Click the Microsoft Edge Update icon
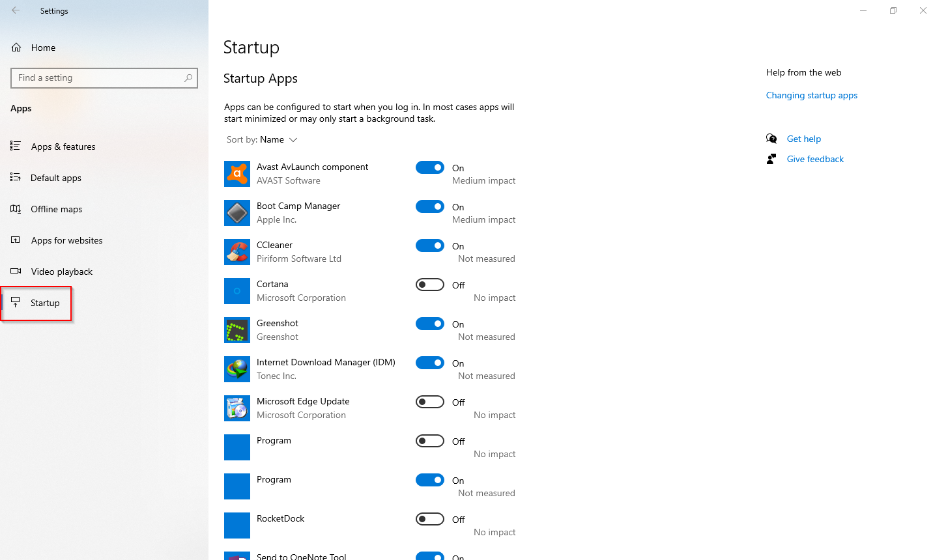The height and width of the screenshot is (560, 933). (x=237, y=408)
